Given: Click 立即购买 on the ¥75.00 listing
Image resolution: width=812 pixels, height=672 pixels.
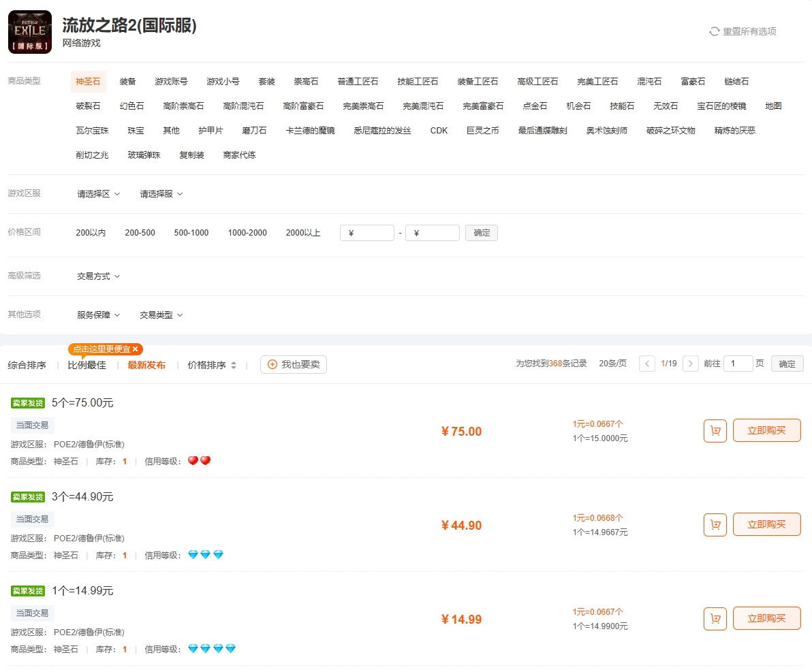Looking at the screenshot, I should (767, 430).
